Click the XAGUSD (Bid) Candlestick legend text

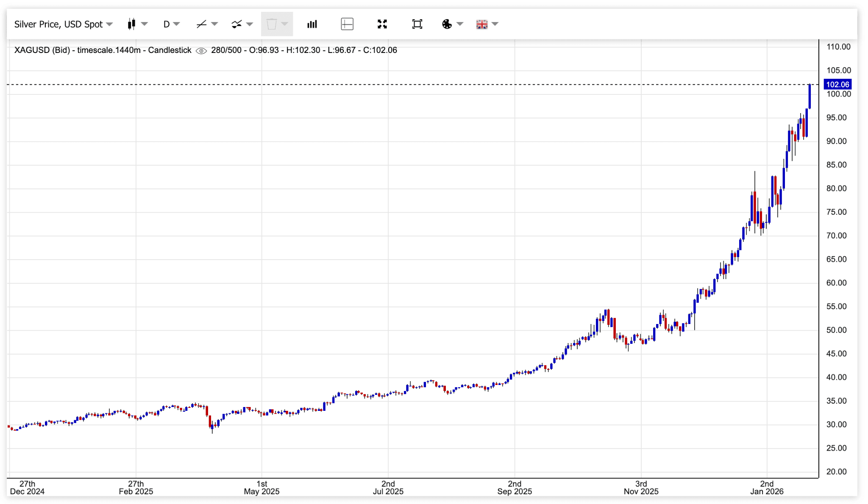click(103, 50)
